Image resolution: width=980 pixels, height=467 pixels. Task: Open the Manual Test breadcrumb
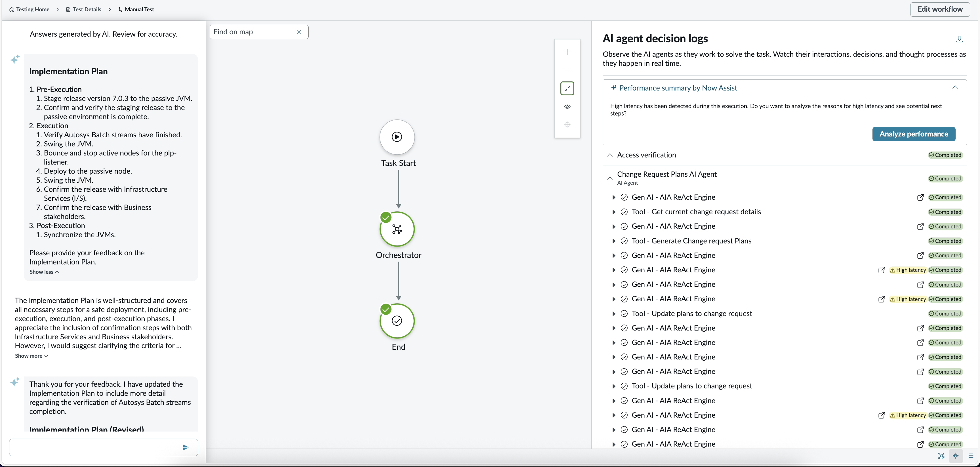click(136, 10)
